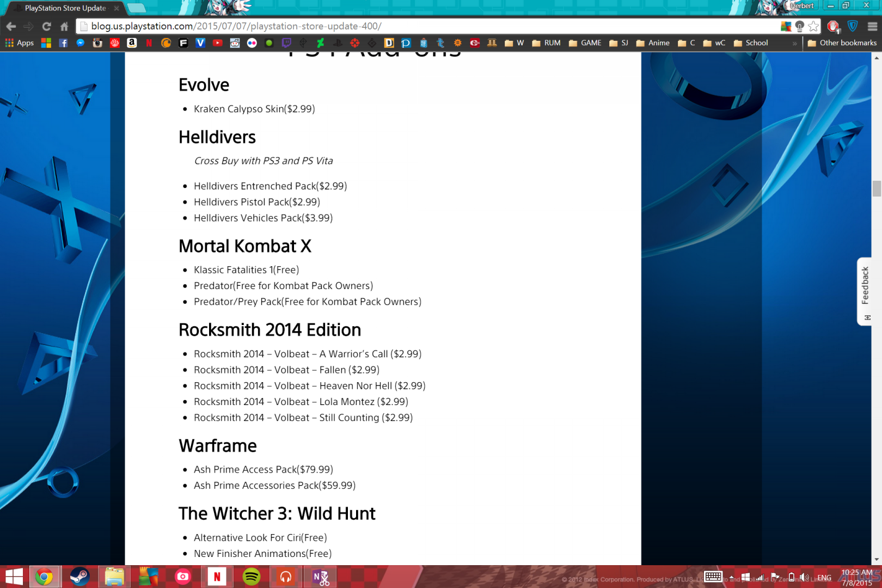The width and height of the screenshot is (882, 588).
Task: Go to the browser home page
Action: (x=64, y=26)
